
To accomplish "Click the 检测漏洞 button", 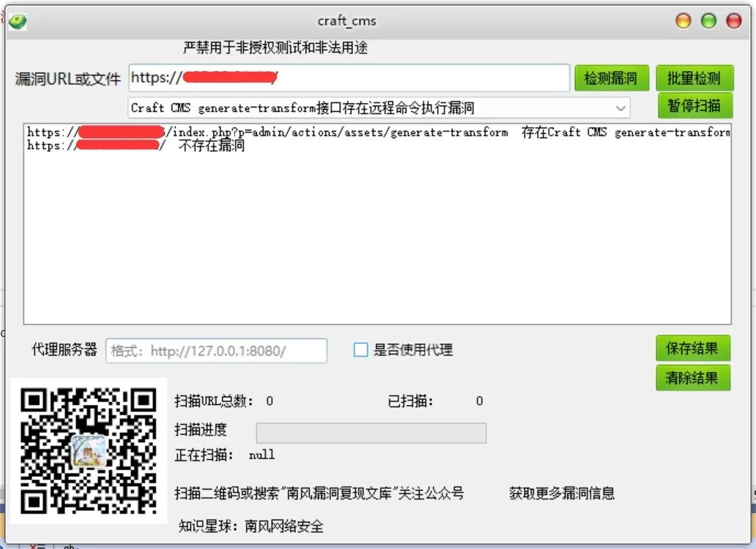I will 610,78.
